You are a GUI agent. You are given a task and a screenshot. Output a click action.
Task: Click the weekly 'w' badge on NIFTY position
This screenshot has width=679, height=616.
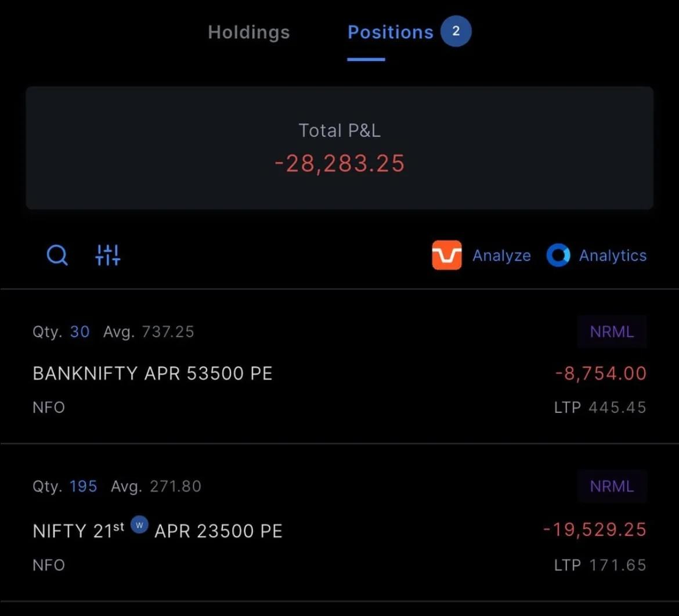(x=139, y=525)
